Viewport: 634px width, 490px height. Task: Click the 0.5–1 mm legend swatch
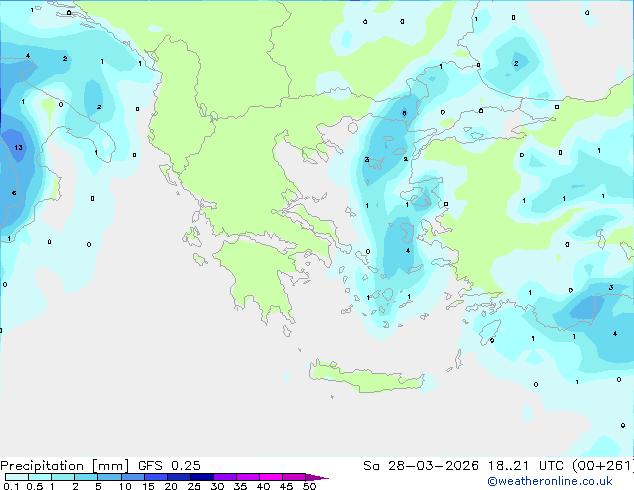[40, 477]
